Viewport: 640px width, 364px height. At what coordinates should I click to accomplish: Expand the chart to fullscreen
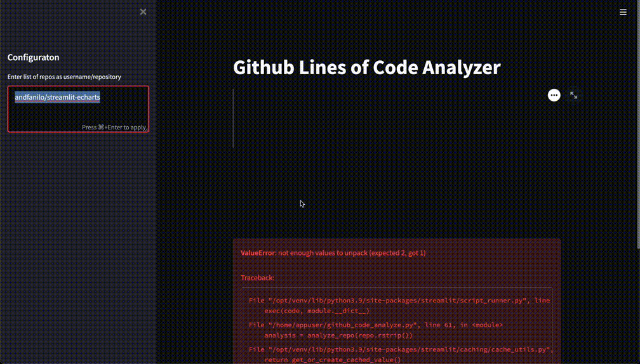point(573,95)
